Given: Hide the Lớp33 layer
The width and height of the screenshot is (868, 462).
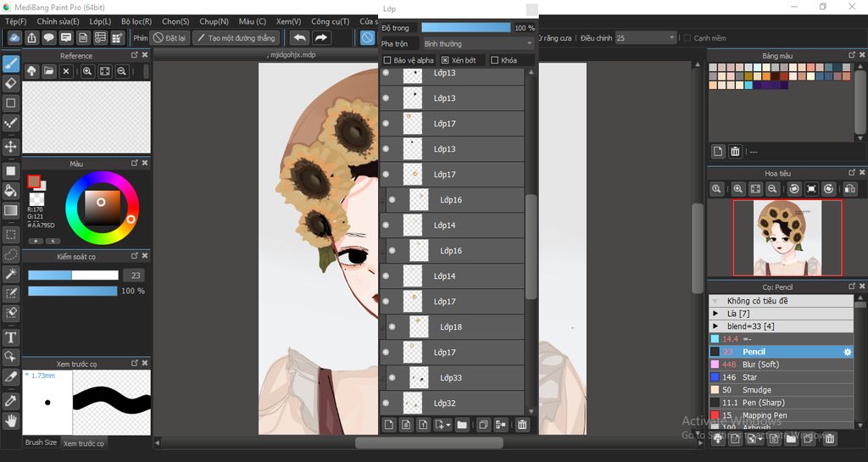Looking at the screenshot, I should [392, 378].
